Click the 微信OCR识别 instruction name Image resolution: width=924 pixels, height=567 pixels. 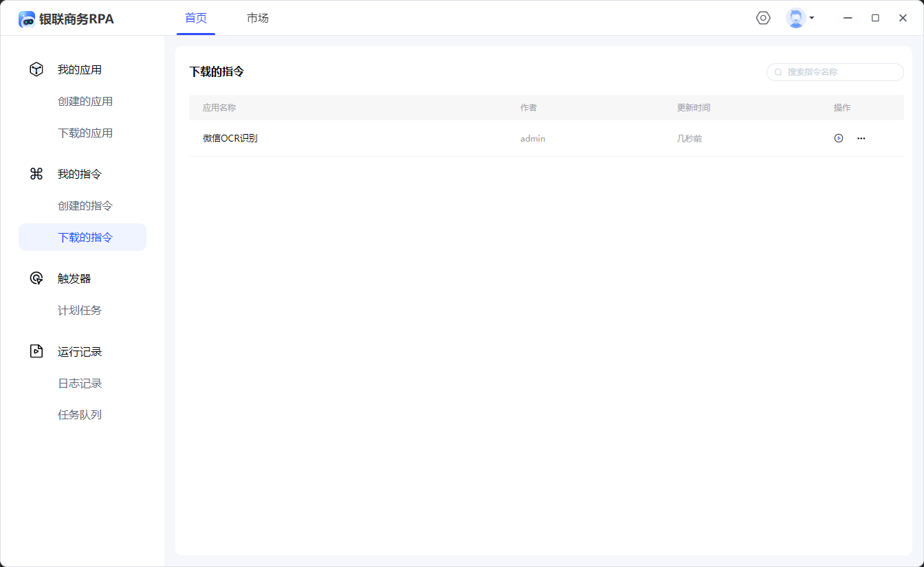[x=230, y=138]
